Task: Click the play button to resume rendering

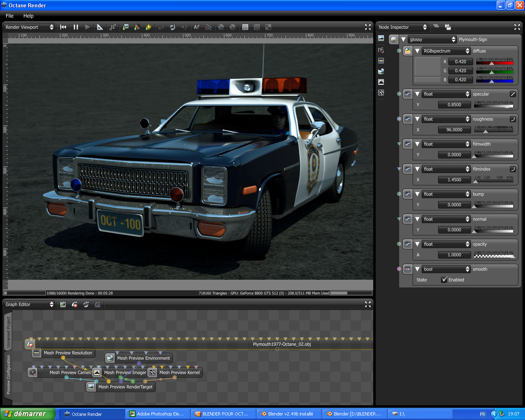Action: pos(87,27)
